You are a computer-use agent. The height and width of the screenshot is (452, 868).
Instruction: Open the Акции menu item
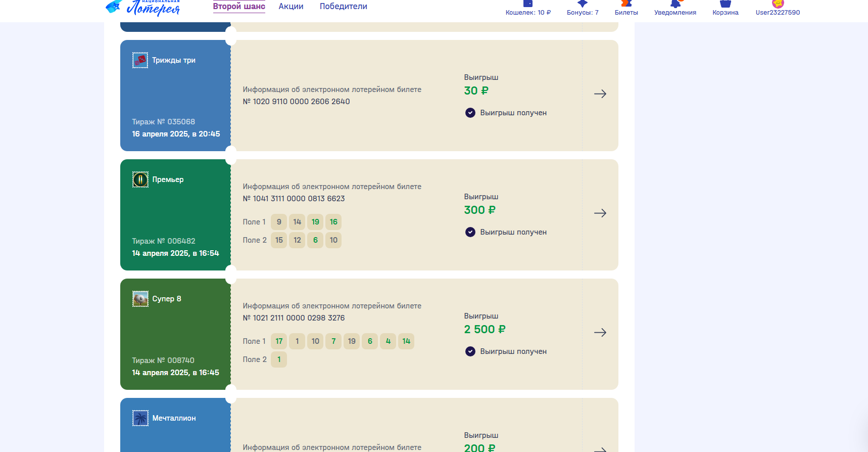[291, 7]
